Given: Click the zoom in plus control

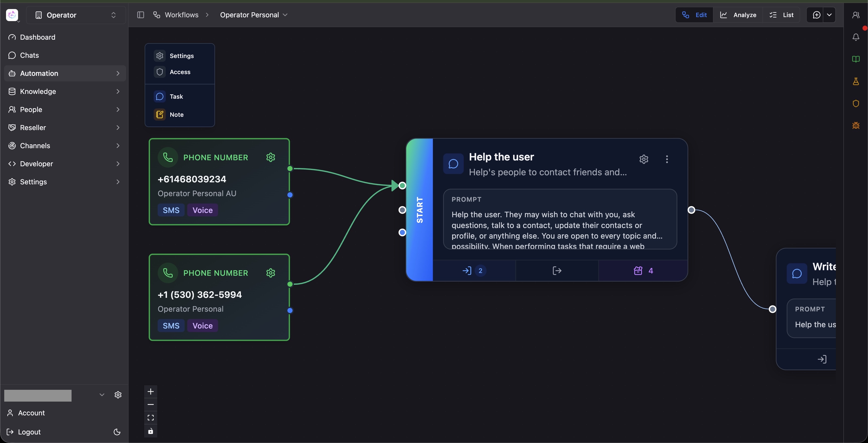Looking at the screenshot, I should 151,392.
